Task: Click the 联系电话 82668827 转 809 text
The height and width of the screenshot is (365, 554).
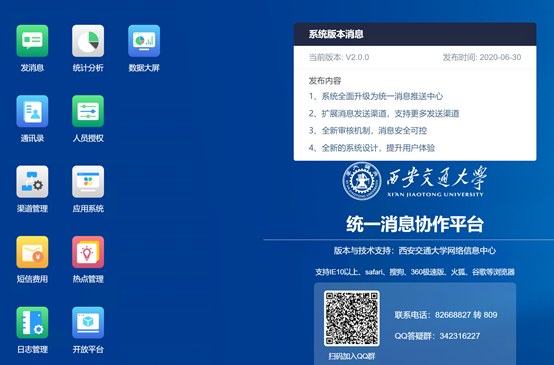Action: click(x=446, y=315)
